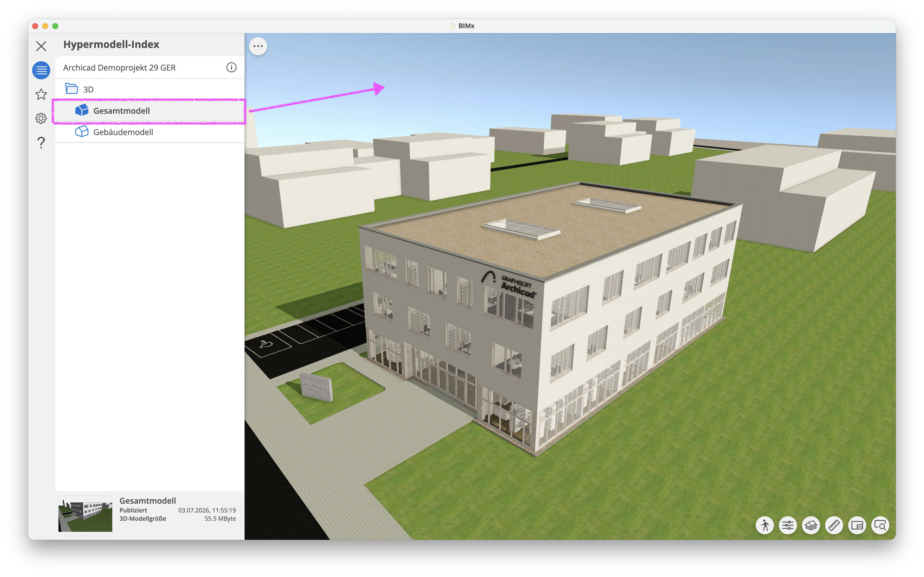This screenshot has width=924, height=577.
Task: Click the 3D-Modellgröße label
Action: tap(143, 518)
